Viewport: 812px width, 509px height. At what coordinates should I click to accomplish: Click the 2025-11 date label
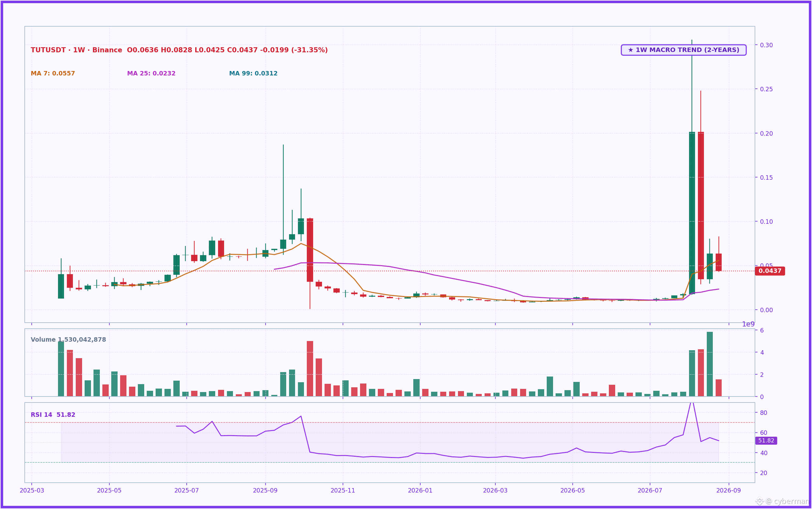(343, 491)
